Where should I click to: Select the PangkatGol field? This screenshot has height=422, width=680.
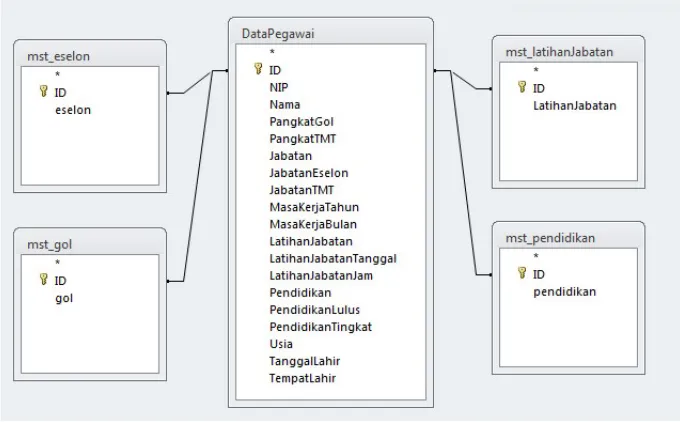point(330,121)
